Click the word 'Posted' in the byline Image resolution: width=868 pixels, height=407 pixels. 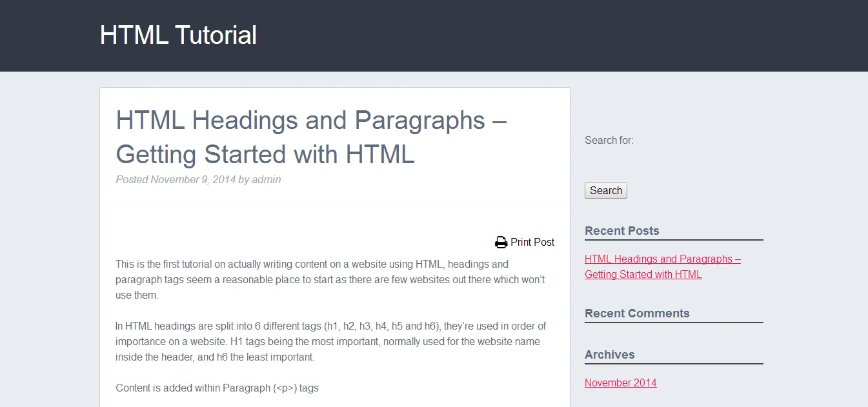132,179
